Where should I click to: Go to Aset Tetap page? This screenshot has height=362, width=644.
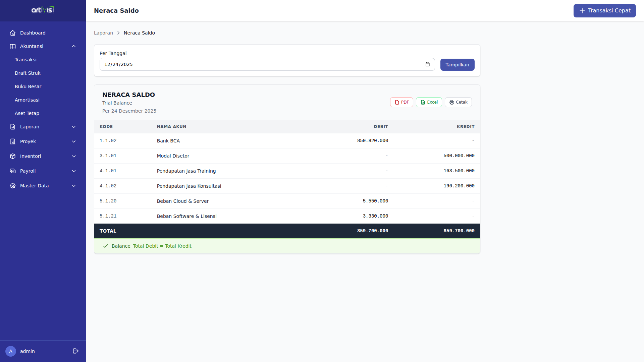point(27,113)
